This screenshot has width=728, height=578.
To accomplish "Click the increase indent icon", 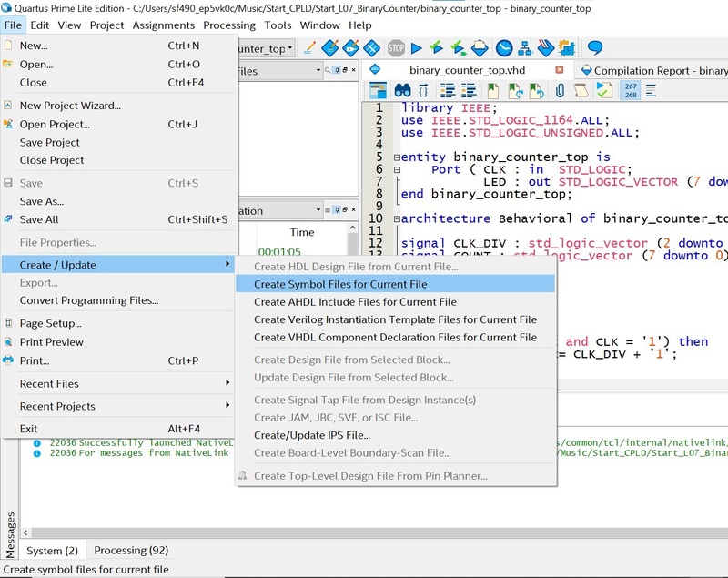I will point(448,90).
